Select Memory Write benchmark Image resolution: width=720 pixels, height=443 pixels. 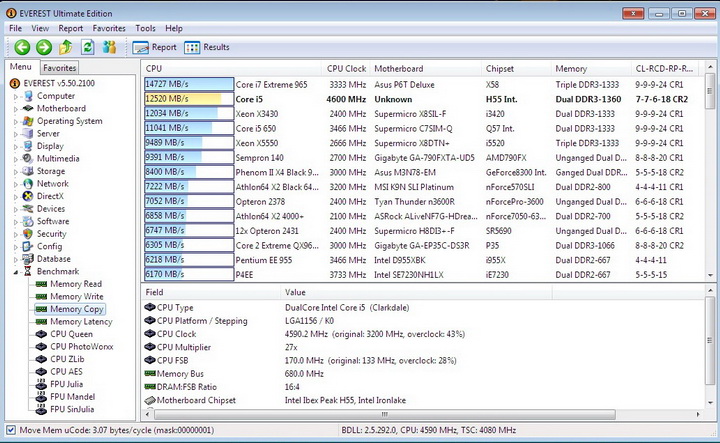coord(77,297)
